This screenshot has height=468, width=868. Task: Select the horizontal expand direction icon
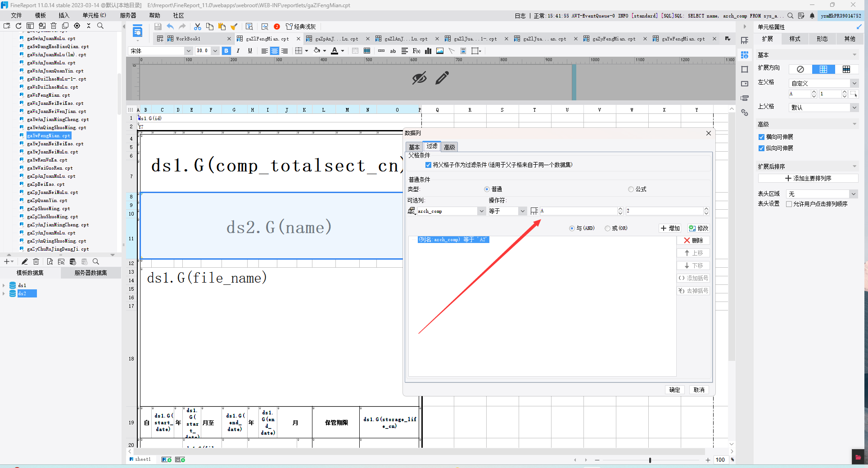[x=846, y=69]
